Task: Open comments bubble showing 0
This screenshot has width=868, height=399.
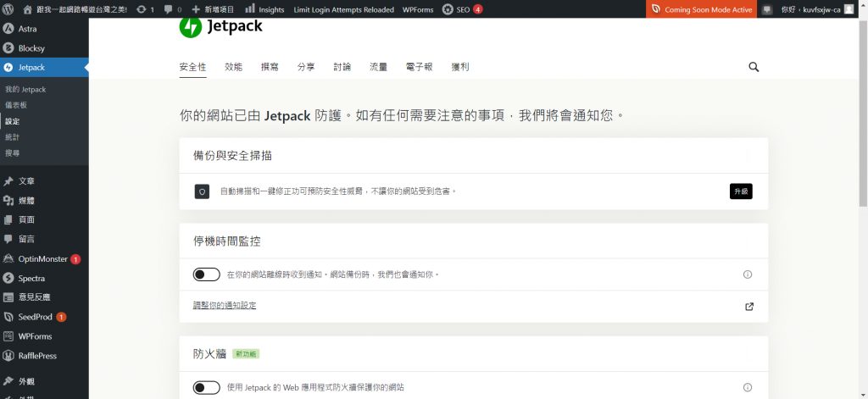Action: point(173,9)
